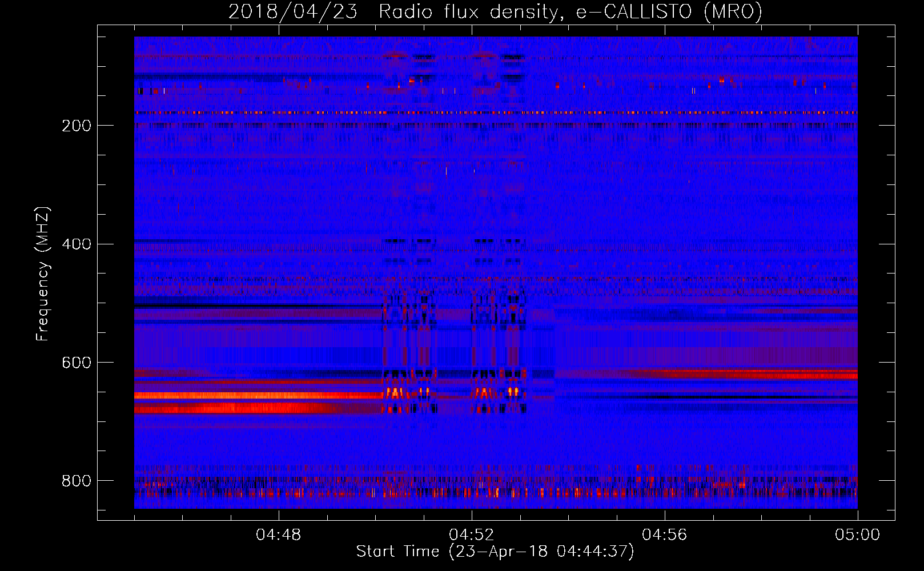Screen dimensions: 924x571
Task: Click the '600' frequency tick label
Action: pyautogui.click(x=77, y=363)
